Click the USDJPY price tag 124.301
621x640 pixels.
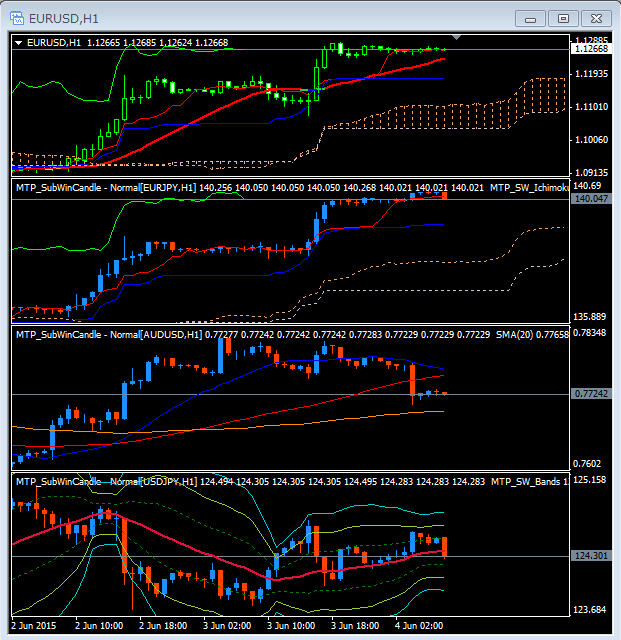(x=591, y=556)
